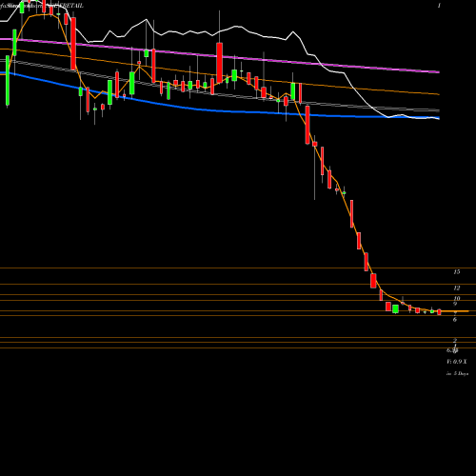
Task: Select the wide green candle near price 7
Action: pyautogui.click(x=395, y=308)
